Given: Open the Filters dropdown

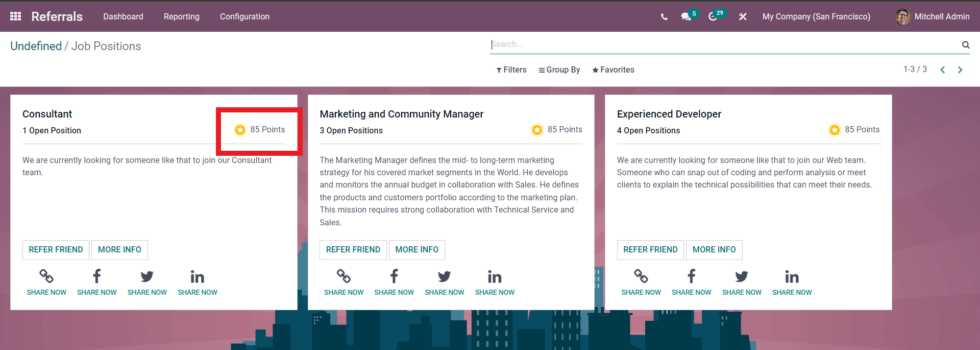Looking at the screenshot, I should tap(511, 70).
